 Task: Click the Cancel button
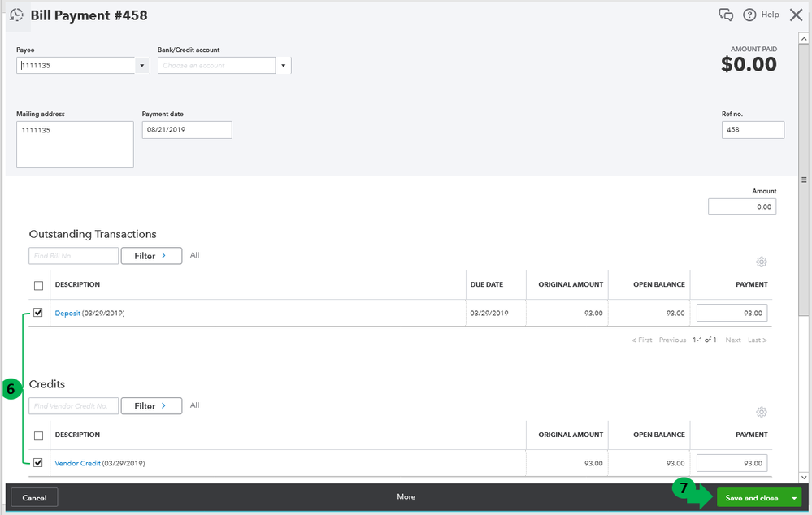tap(34, 498)
